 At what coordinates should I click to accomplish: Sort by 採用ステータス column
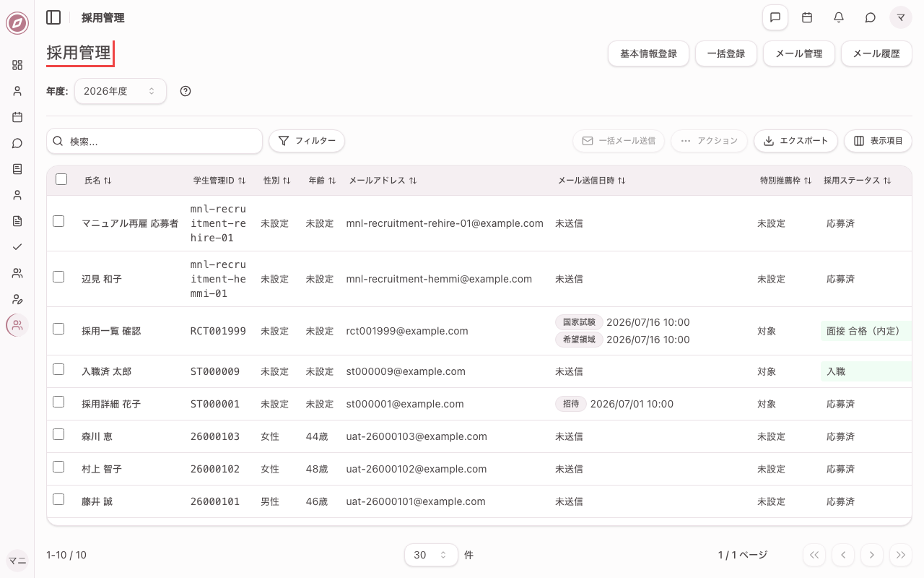(x=858, y=181)
